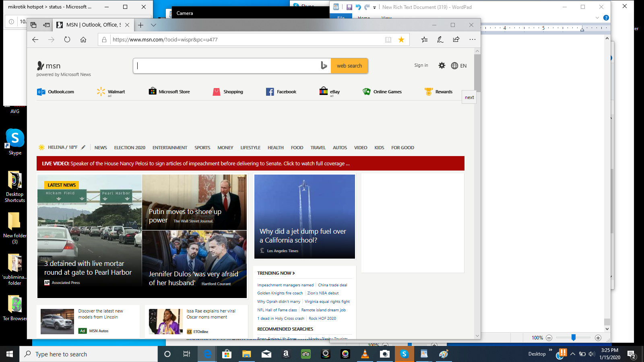Open Edge Settings and more menu
Viewport: 644px width, 362px height.
coord(472,39)
